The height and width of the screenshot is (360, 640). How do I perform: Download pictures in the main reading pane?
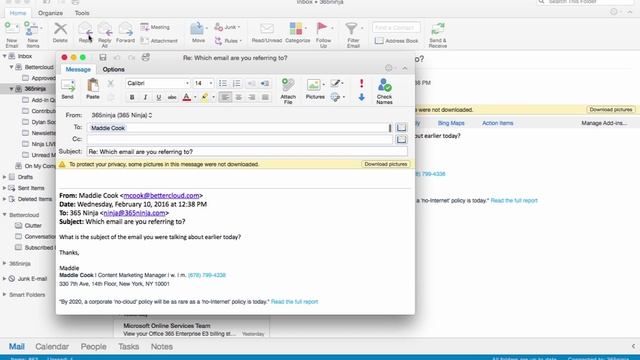[x=611, y=109]
